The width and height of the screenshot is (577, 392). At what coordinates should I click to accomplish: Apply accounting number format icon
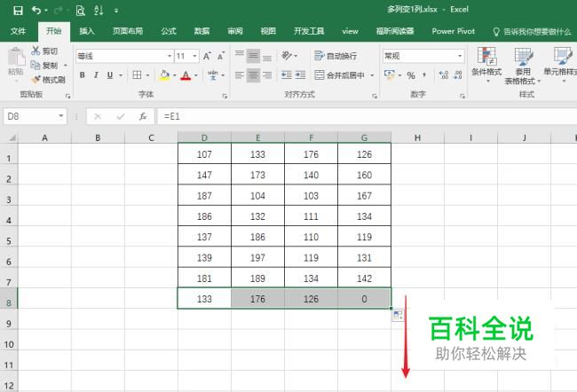[x=390, y=75]
